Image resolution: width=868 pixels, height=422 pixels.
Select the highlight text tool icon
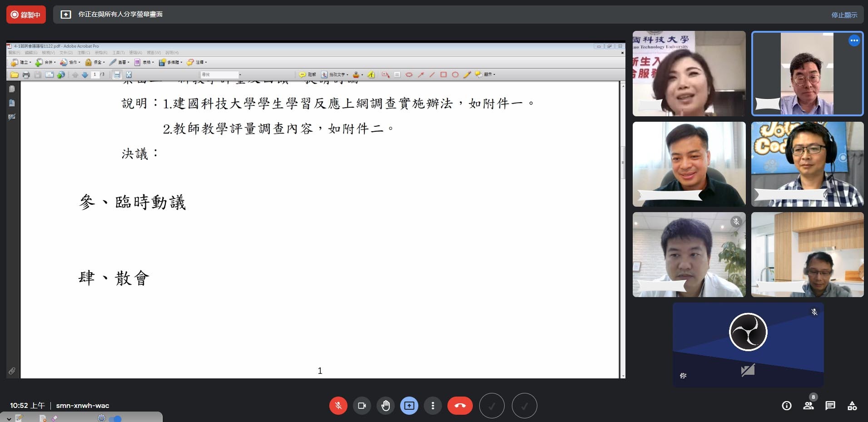click(x=371, y=74)
